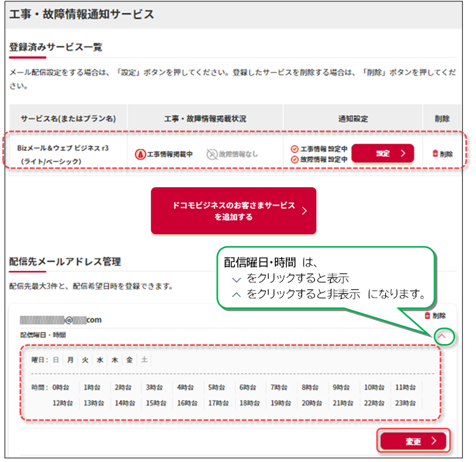
Task: Click the 削除 column header
Action: [442, 119]
